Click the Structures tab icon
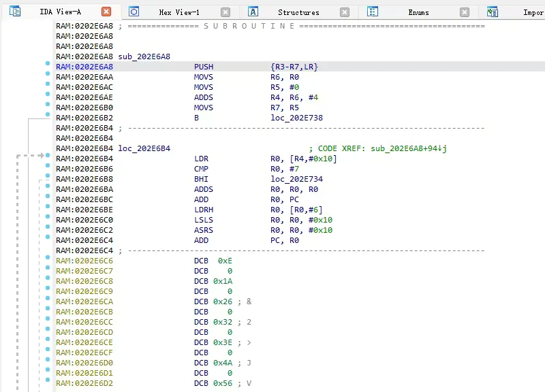This screenshot has height=392, width=545. pyautogui.click(x=253, y=12)
